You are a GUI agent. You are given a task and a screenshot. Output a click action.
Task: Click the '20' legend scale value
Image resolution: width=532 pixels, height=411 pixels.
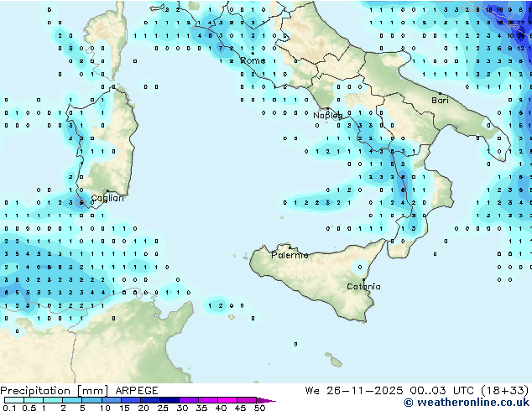(x=143, y=408)
